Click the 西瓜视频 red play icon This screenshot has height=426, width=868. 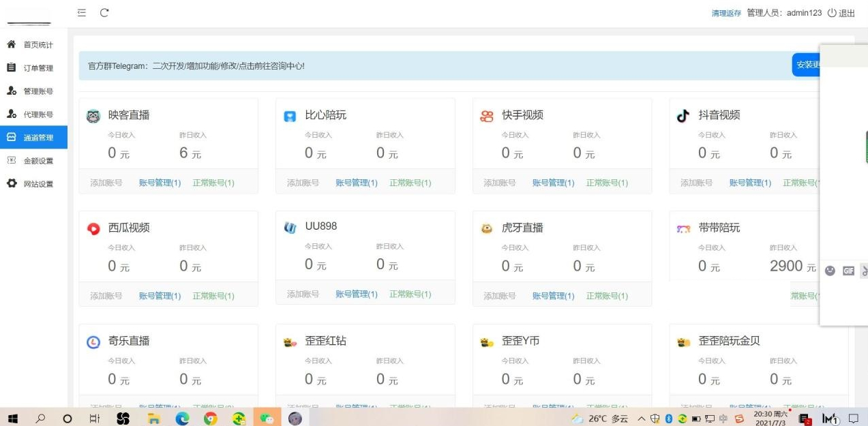pyautogui.click(x=93, y=229)
